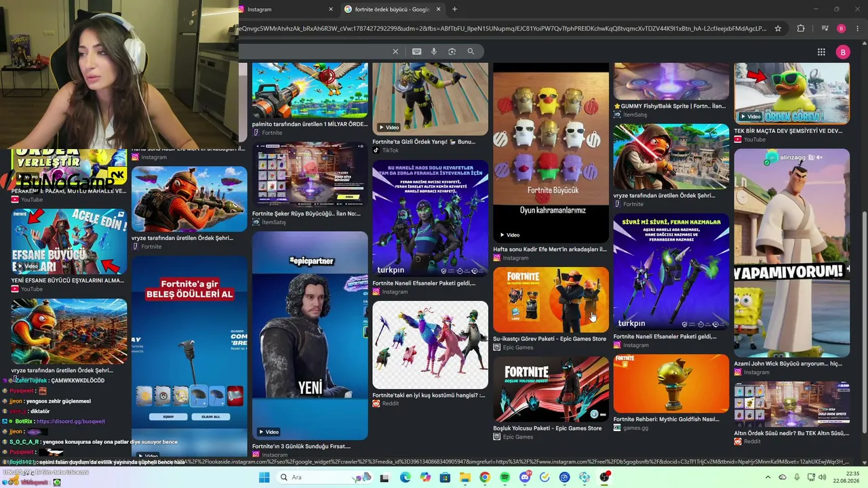The width and height of the screenshot is (868, 488).
Task: Open the Boşluk Yolcusu Paketi image
Action: click(x=551, y=389)
